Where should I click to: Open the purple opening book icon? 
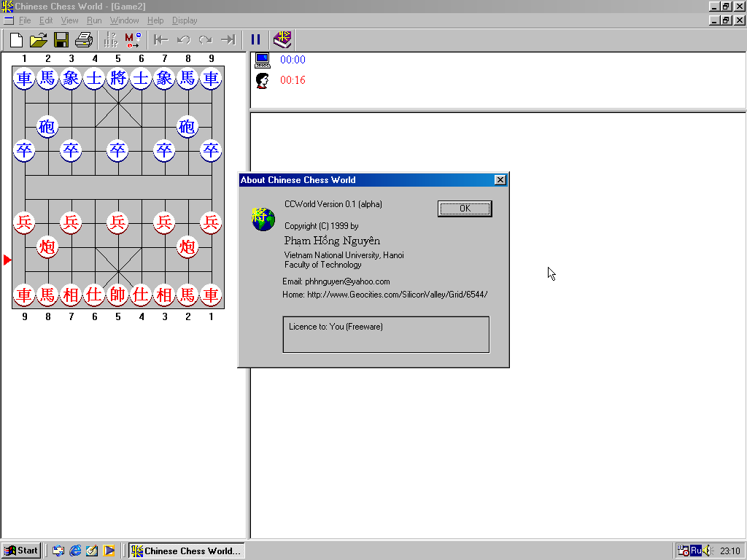pyautogui.click(x=282, y=39)
